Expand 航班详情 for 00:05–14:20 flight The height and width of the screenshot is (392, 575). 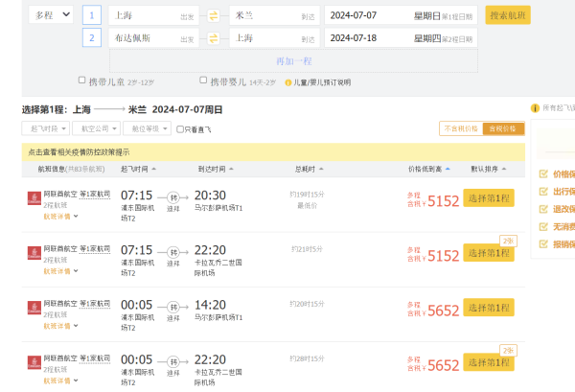(x=61, y=326)
